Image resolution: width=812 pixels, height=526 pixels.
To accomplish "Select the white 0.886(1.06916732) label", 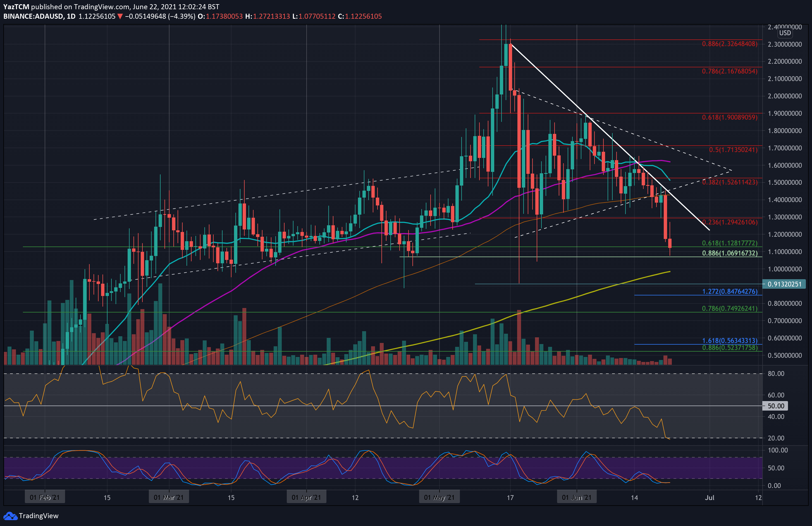I will (729, 253).
